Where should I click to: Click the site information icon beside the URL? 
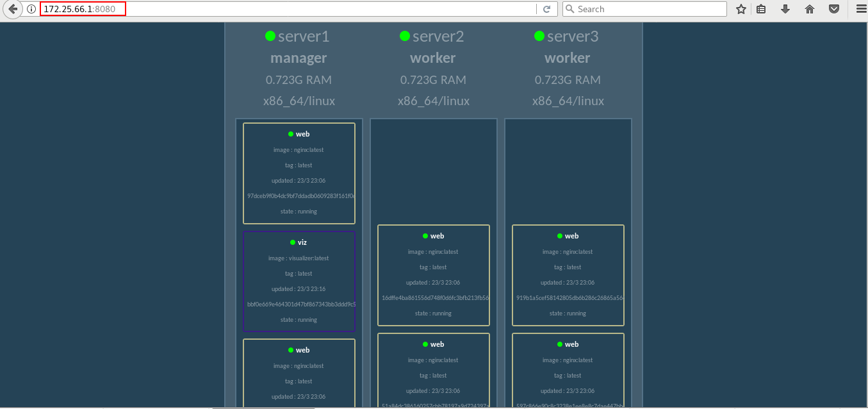pos(31,9)
